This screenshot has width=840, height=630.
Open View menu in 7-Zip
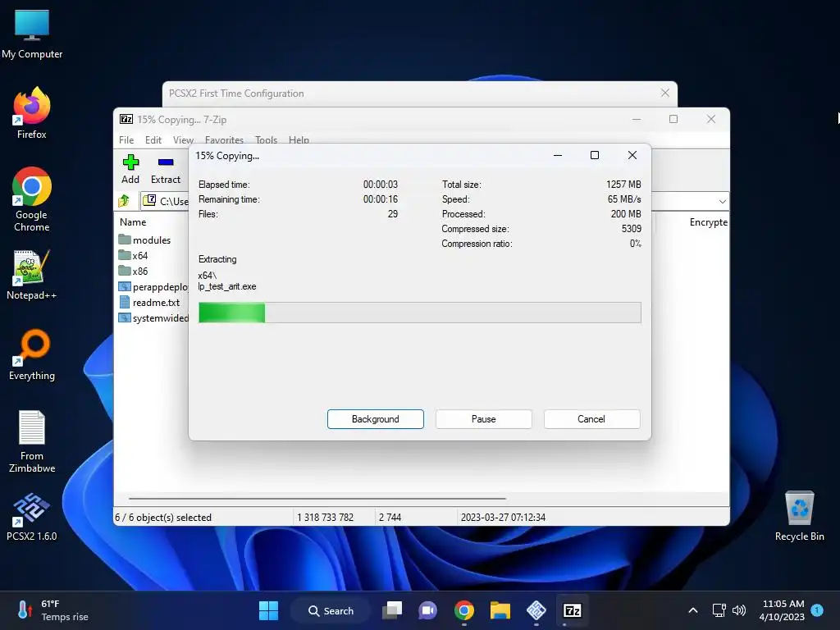(183, 139)
